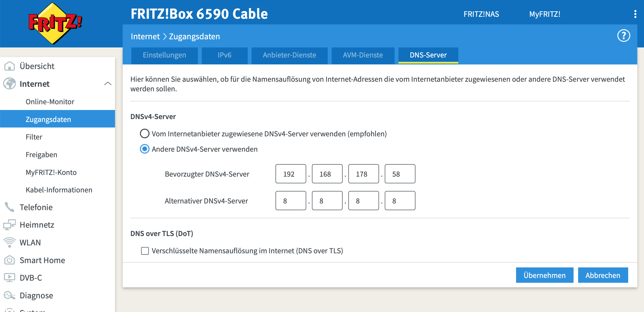This screenshot has height=312, width=644.
Task: Open FRITZ!NAS link in header
Action: coord(481,14)
